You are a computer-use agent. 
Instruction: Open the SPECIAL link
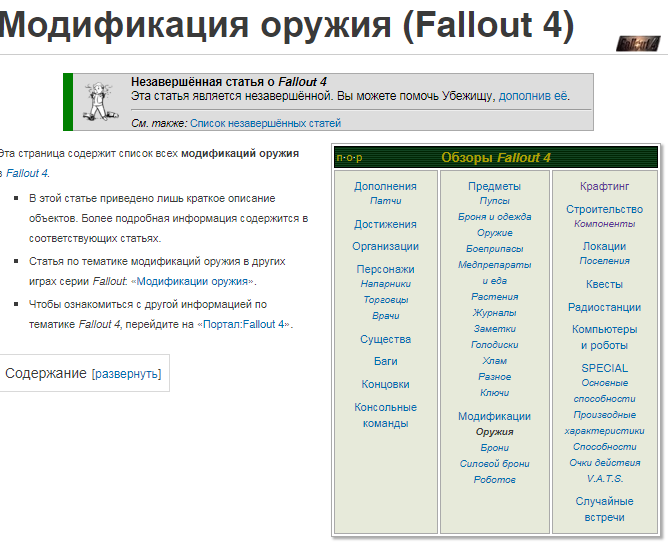coord(604,368)
